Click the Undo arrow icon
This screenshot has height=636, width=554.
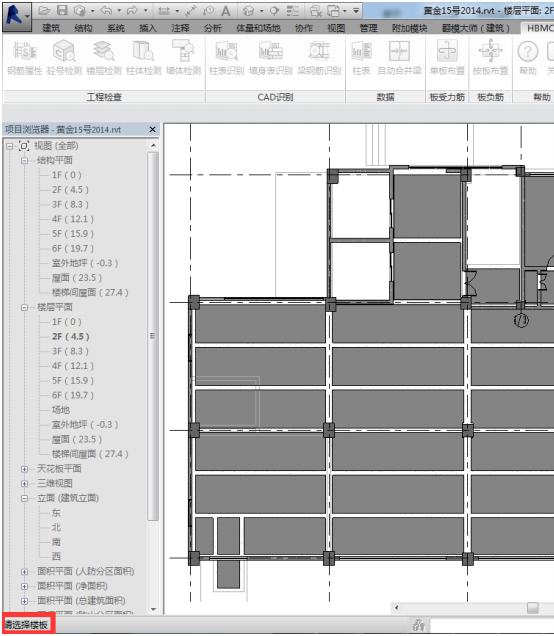[106, 11]
